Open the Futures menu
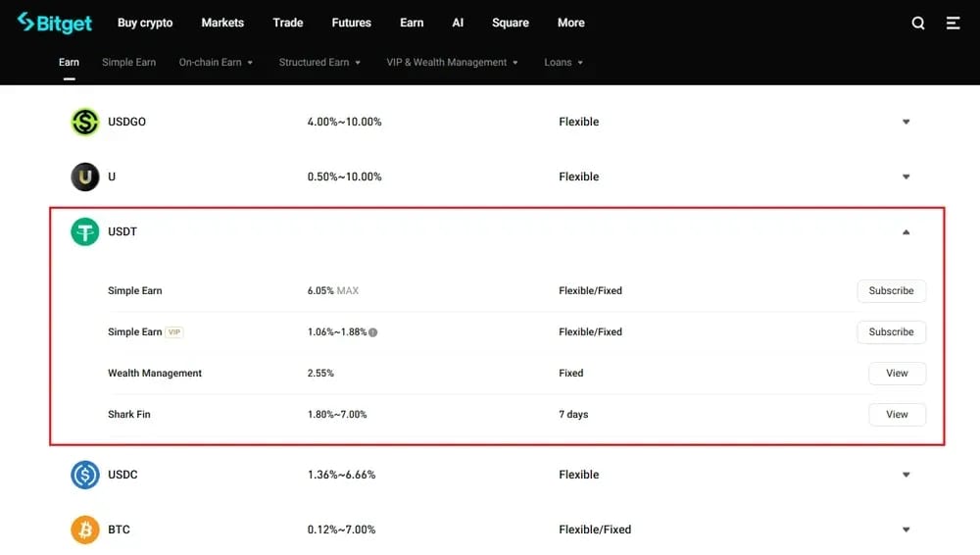This screenshot has width=980, height=555. 351,23
